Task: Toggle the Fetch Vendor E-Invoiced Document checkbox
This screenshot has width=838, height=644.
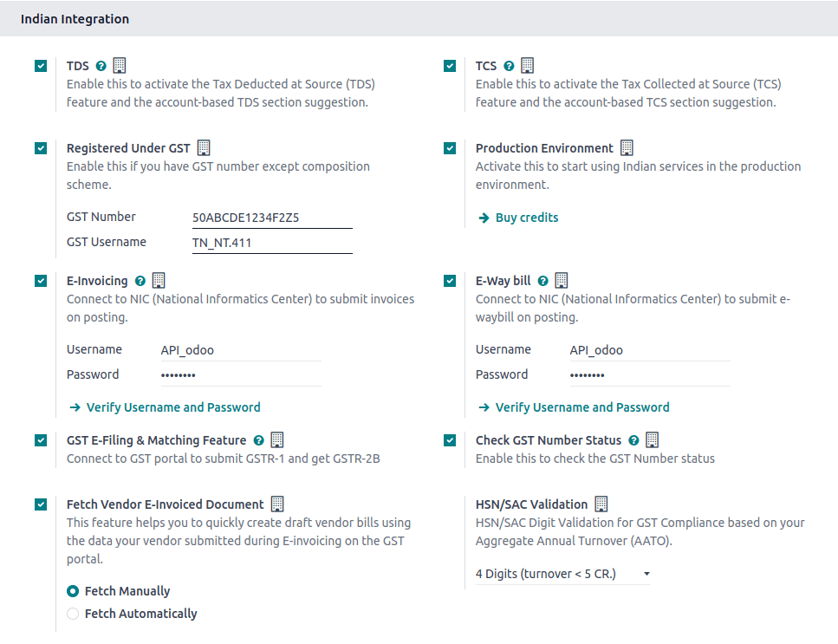Action: click(x=41, y=504)
